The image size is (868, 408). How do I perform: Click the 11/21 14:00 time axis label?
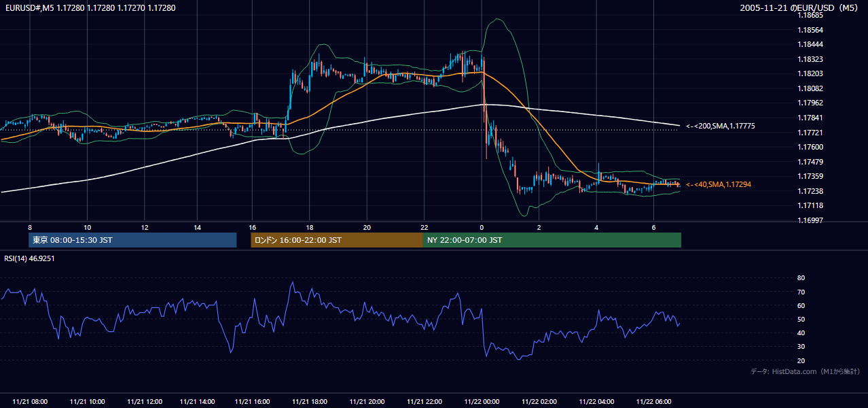tap(198, 402)
